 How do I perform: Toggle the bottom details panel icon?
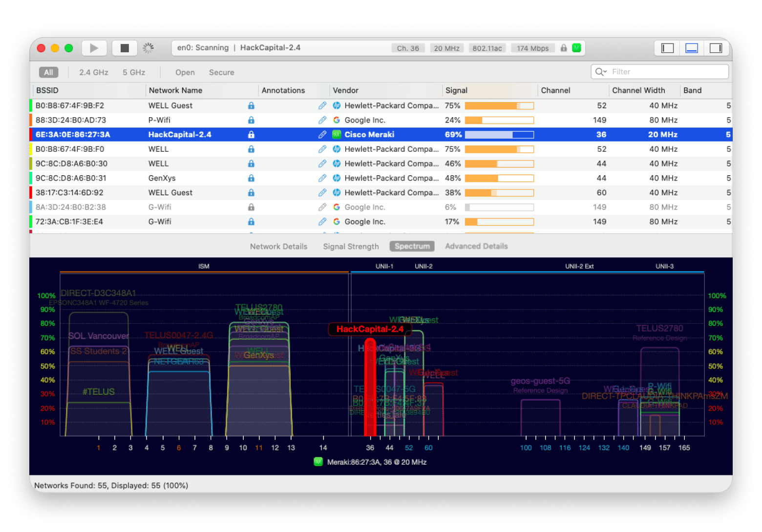(692, 48)
